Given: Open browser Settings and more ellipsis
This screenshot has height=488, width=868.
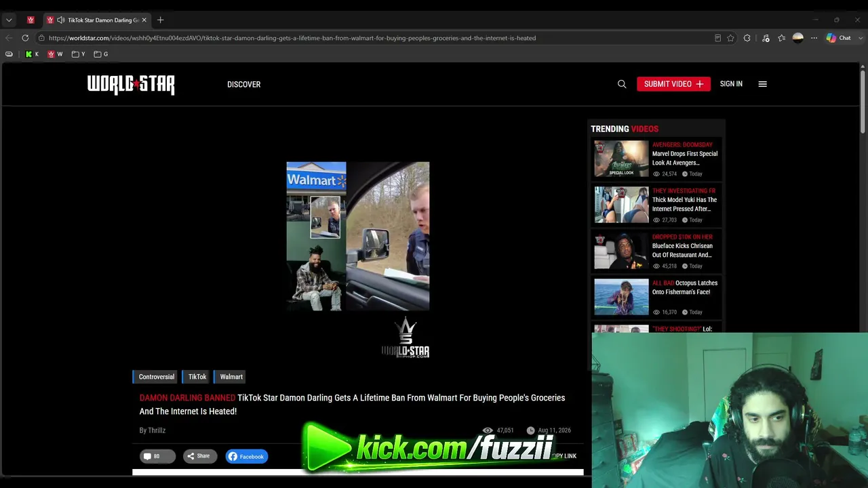Looking at the screenshot, I should (814, 38).
